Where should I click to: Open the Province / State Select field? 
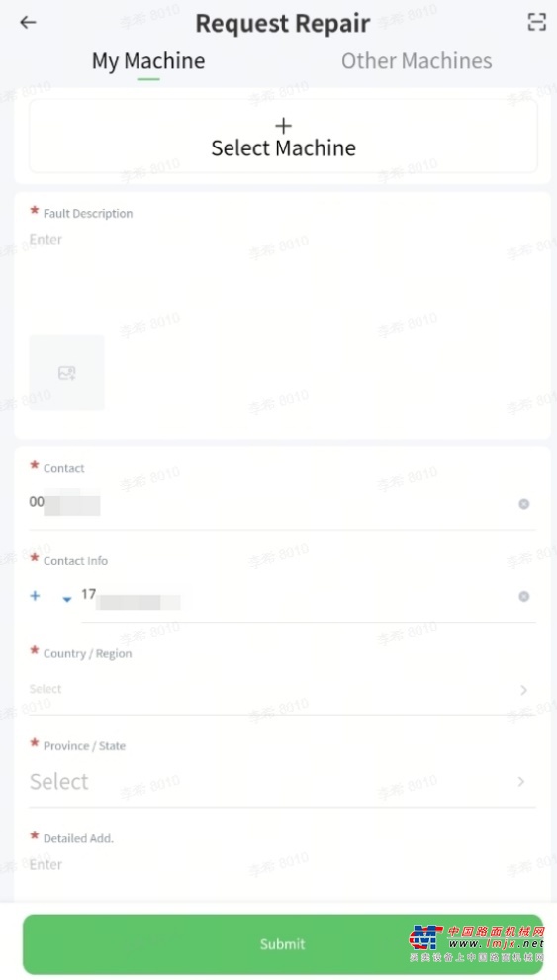tap(282, 782)
